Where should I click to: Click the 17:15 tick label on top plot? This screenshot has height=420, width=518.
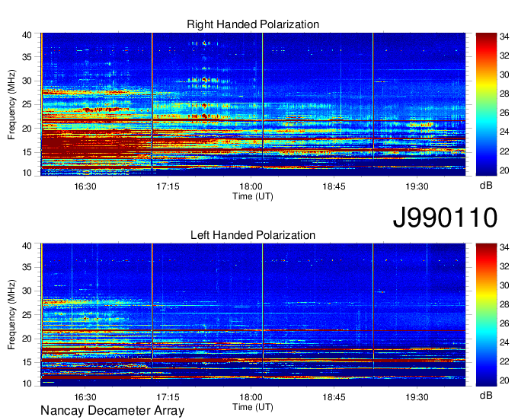168,186
